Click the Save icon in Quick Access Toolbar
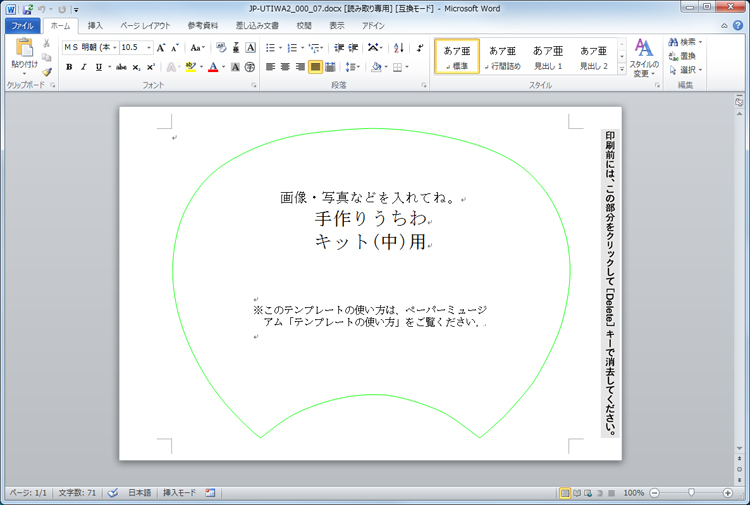 [x=28, y=9]
